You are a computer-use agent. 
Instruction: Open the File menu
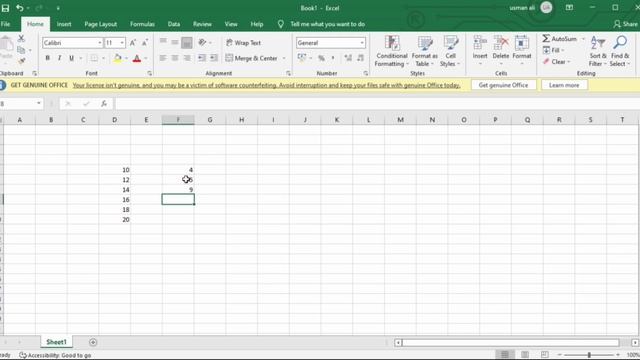point(6,24)
